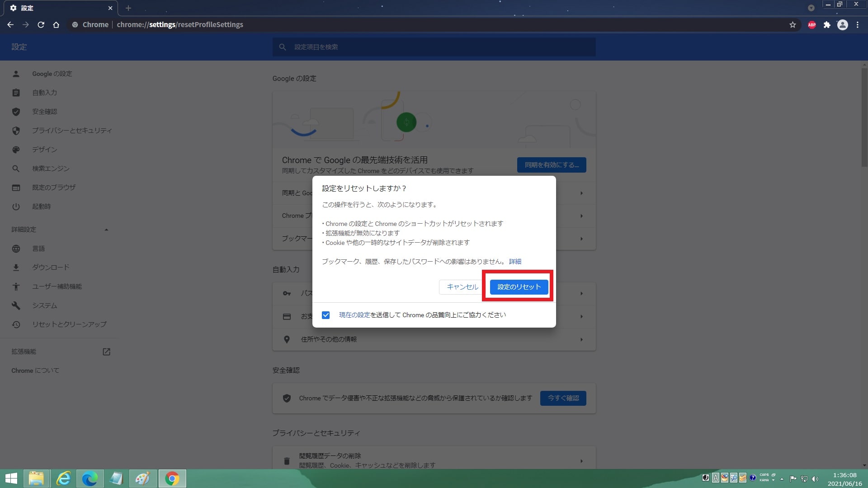
Task: Open the 現在の設定 link
Action: (354, 315)
